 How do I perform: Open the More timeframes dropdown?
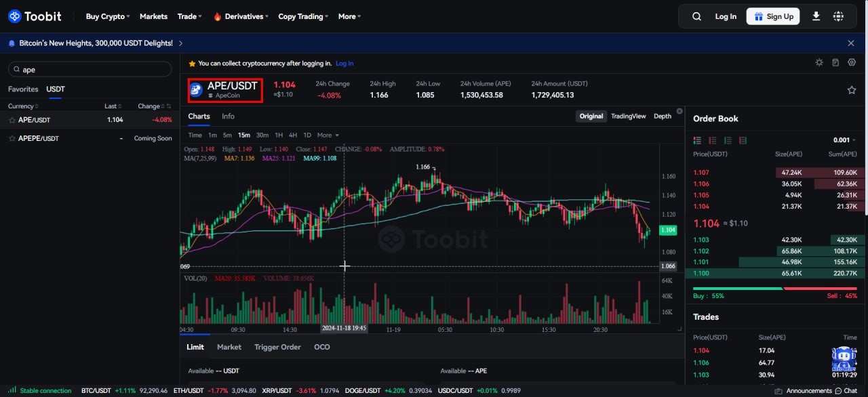(328, 135)
